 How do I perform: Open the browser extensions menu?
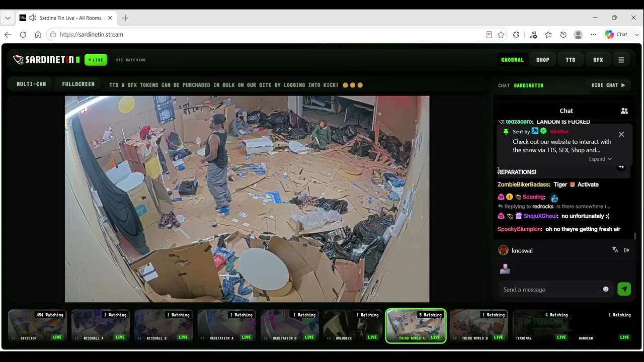tap(516, 35)
